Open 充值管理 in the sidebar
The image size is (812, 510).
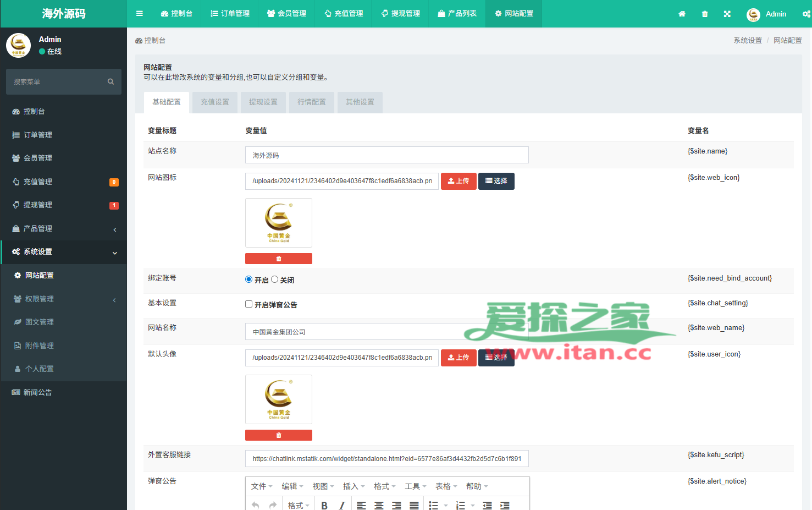[x=64, y=182]
